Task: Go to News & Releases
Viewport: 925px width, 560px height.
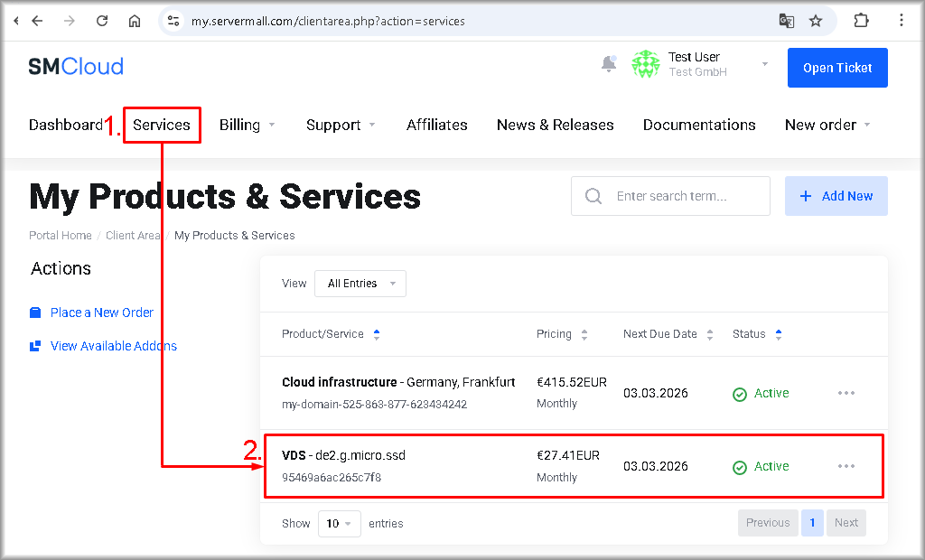Action: pos(555,125)
